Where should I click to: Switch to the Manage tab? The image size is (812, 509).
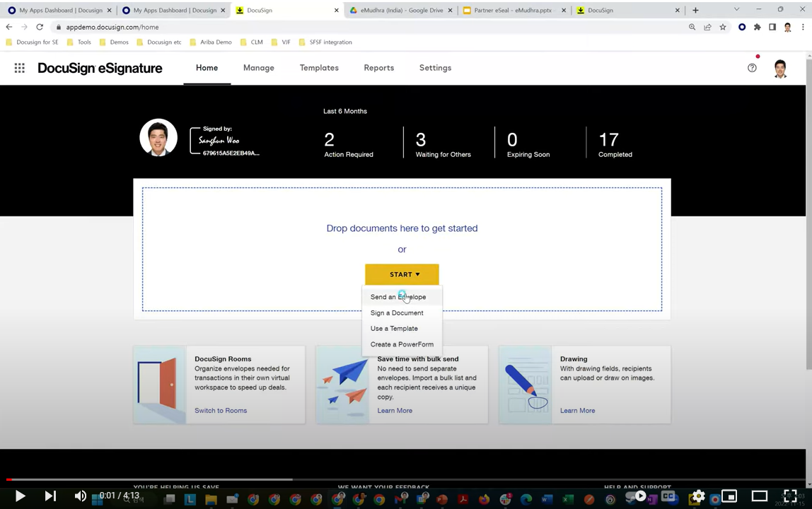pyautogui.click(x=258, y=68)
